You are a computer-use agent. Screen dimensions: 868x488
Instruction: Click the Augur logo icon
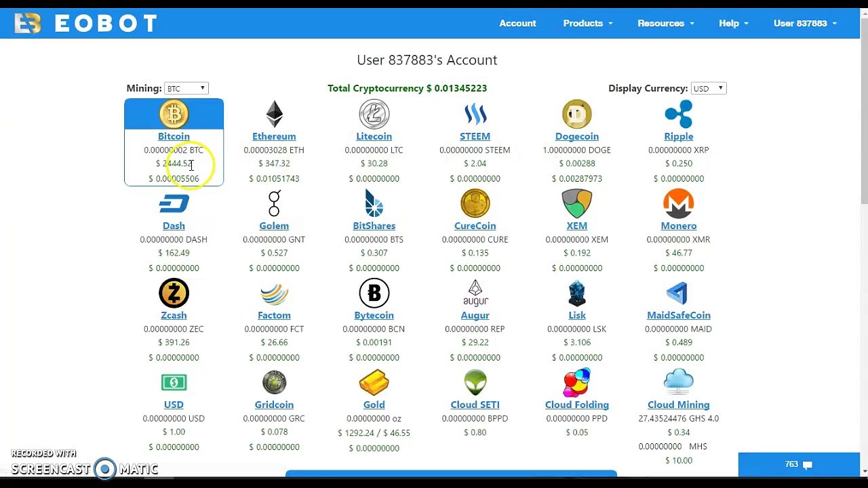[475, 293]
